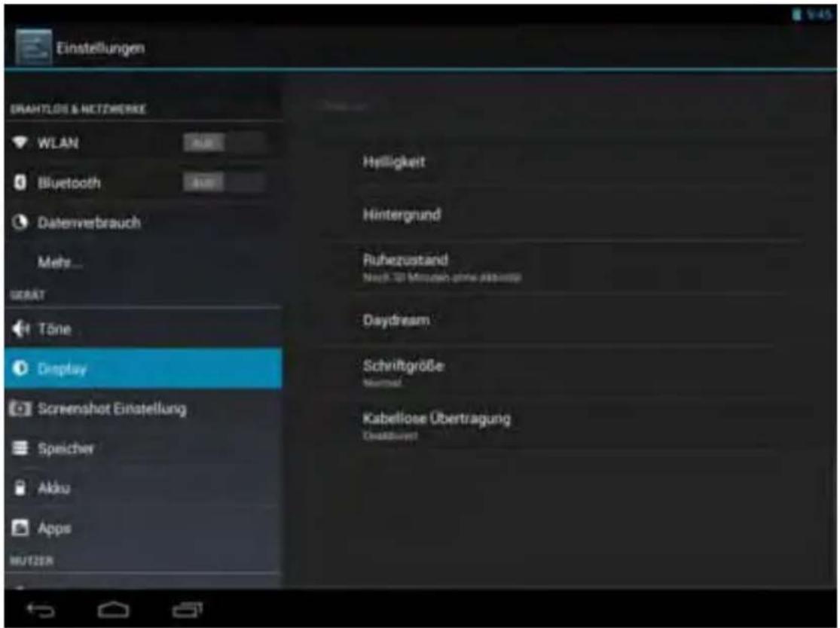The height and width of the screenshot is (628, 840).
Task: Open WLAN settings
Action: click(143, 143)
